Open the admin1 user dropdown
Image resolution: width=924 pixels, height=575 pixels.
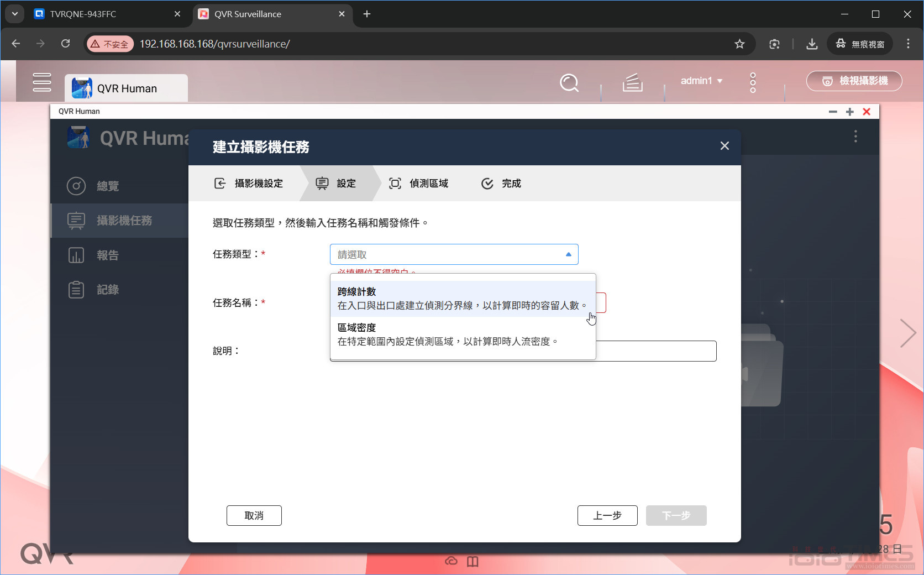pos(701,81)
